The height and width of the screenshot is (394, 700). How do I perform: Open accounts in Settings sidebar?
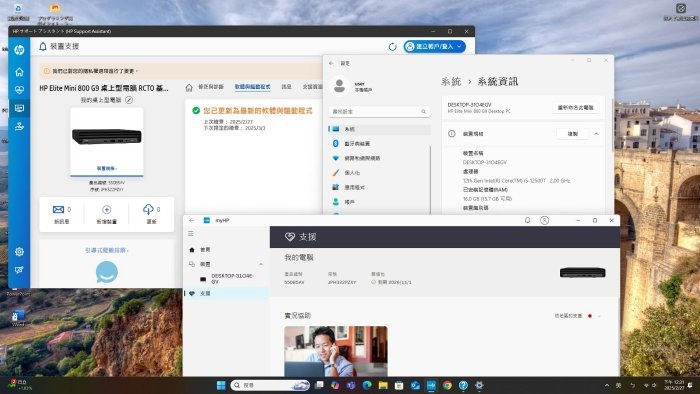click(x=379, y=202)
